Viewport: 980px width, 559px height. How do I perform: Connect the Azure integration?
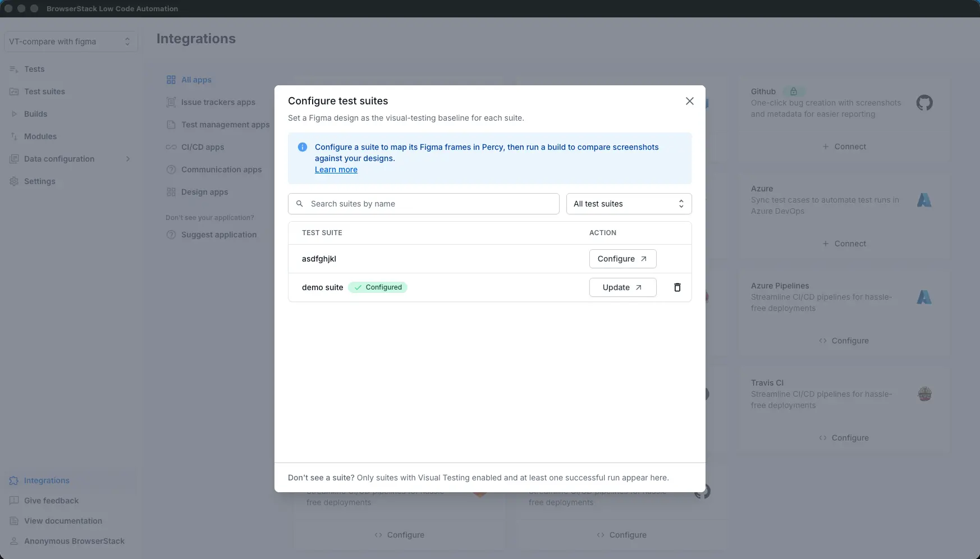844,244
